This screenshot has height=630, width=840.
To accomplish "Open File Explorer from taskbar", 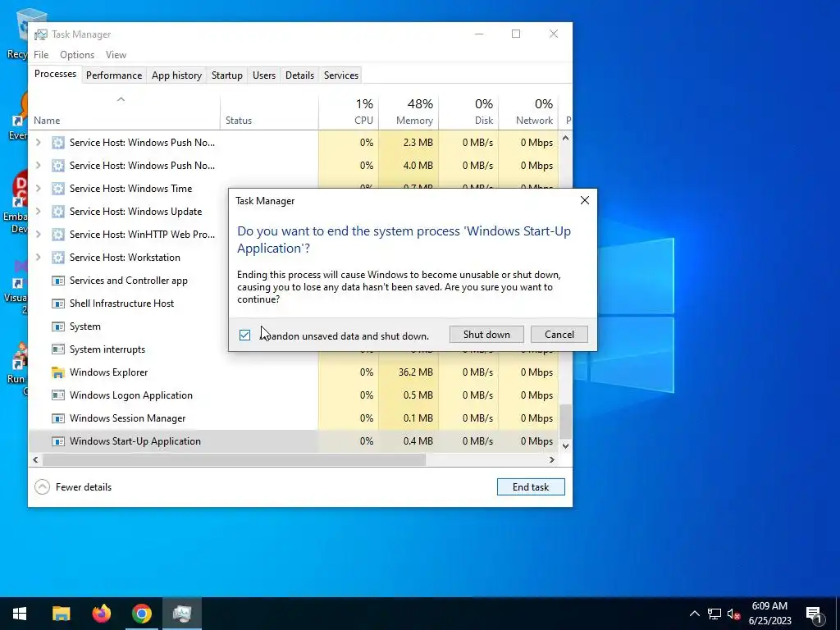I will point(61,614).
